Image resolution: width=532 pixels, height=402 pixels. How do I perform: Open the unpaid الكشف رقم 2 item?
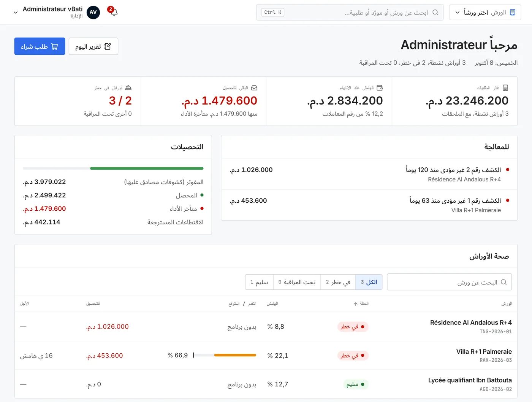369,174
